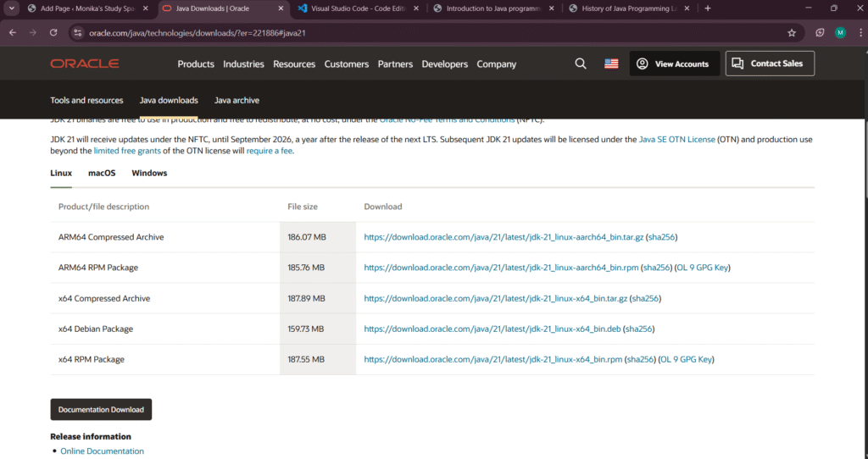This screenshot has width=868, height=459.
Task: Go to Tools and resources
Action: (x=87, y=100)
